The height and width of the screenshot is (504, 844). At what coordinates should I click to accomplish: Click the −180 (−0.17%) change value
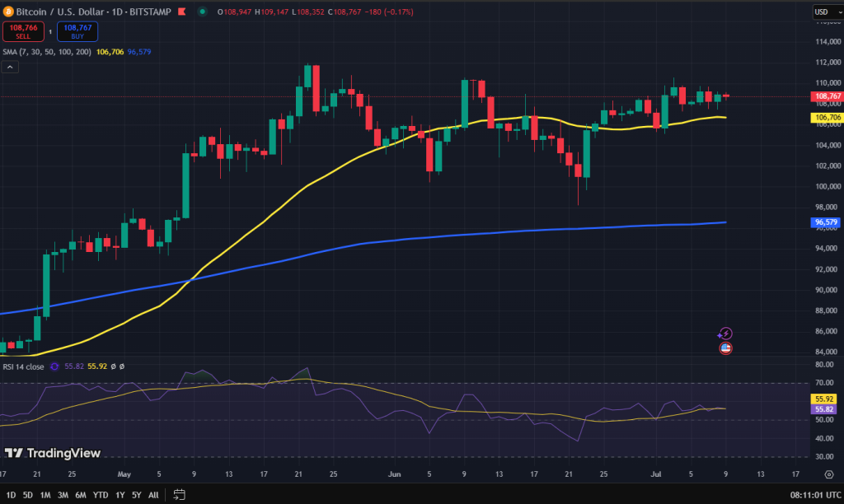(x=389, y=12)
